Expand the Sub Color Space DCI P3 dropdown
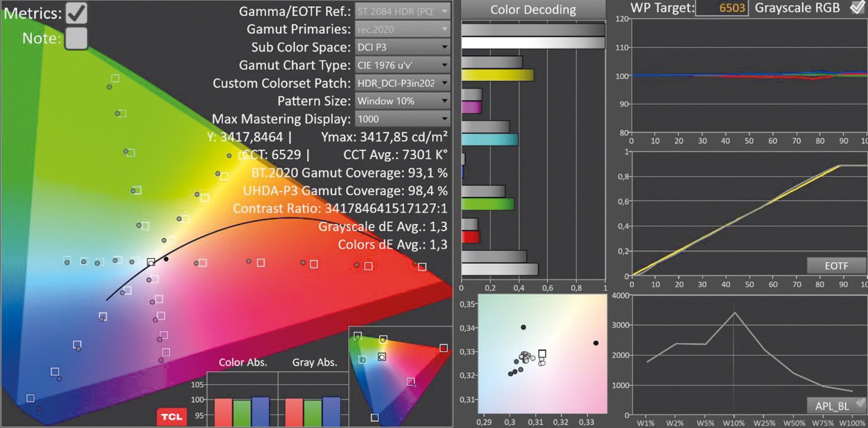Image resolution: width=868 pixels, height=428 pixels. 403,47
